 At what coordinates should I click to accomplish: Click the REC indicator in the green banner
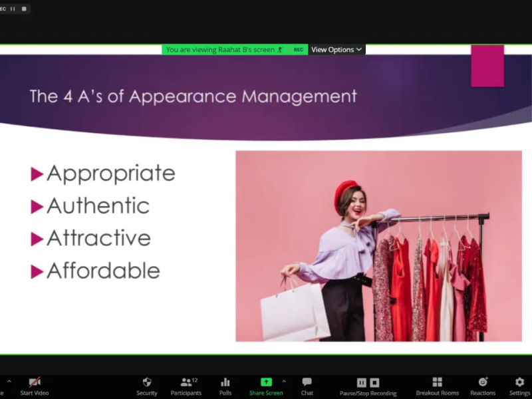(299, 50)
